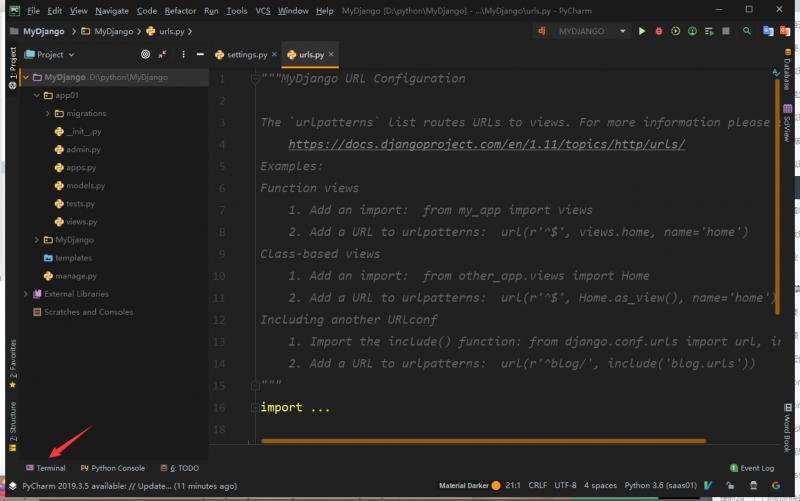Collapse the MyDjango root project node
The width and height of the screenshot is (800, 501).
tap(26, 77)
